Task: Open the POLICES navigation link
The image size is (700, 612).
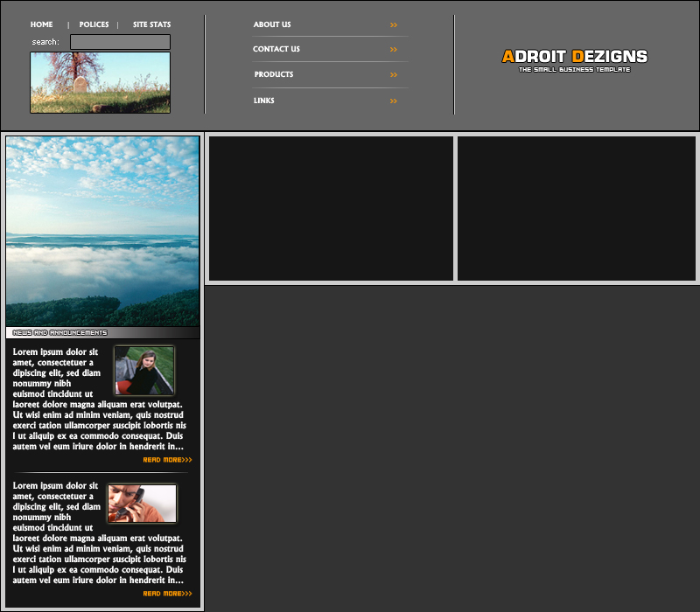Action: (94, 24)
